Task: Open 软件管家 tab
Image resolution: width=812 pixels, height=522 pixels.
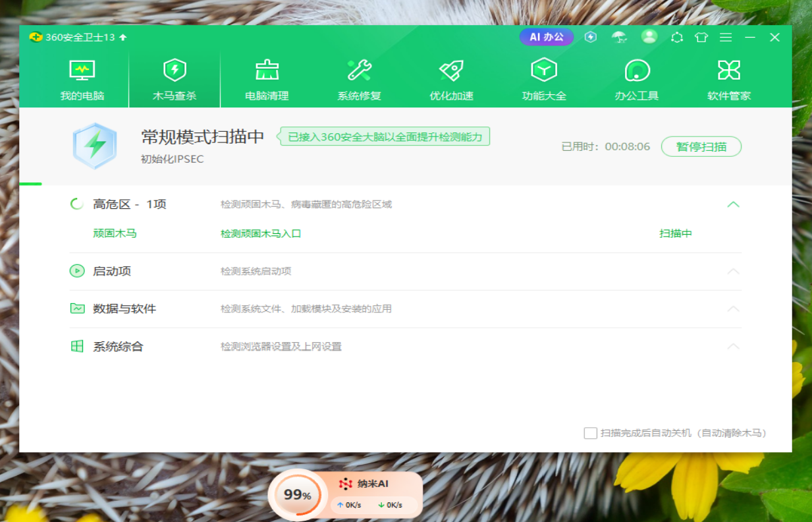Action: click(x=729, y=80)
